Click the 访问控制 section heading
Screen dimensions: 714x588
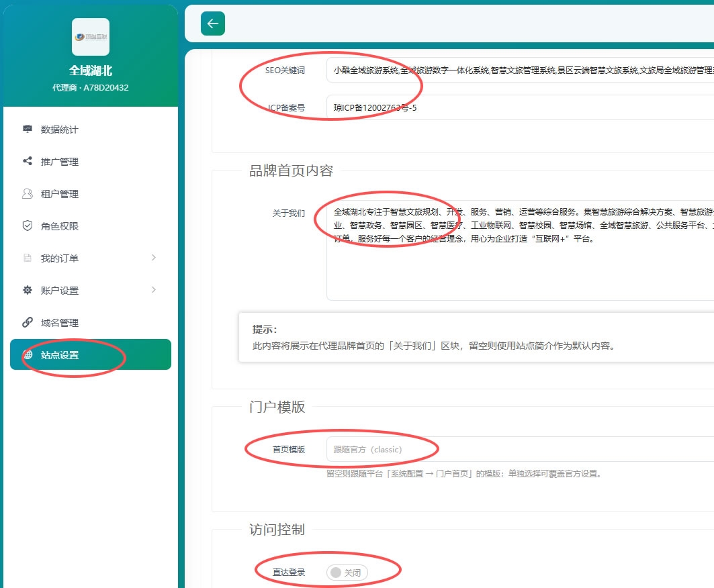[277, 530]
